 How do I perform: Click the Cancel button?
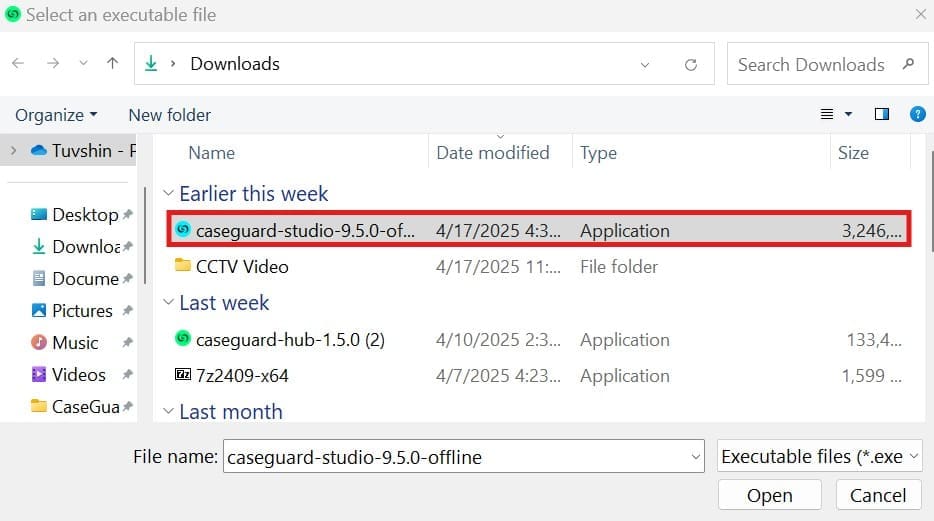[877, 495]
